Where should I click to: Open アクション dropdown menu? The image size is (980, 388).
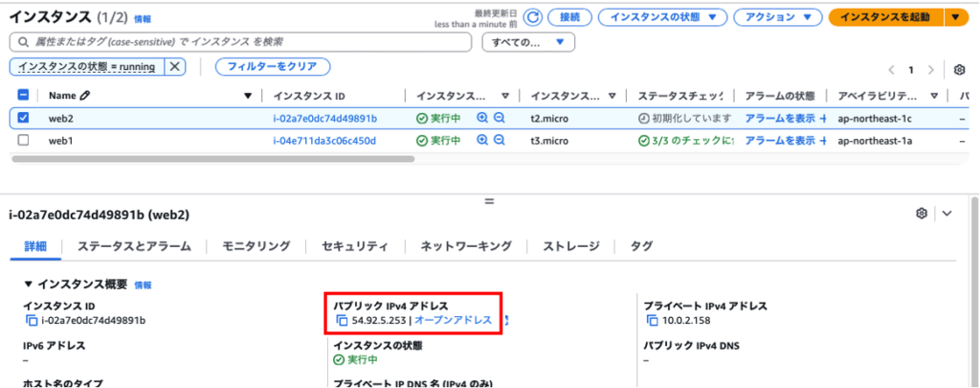[x=777, y=17]
